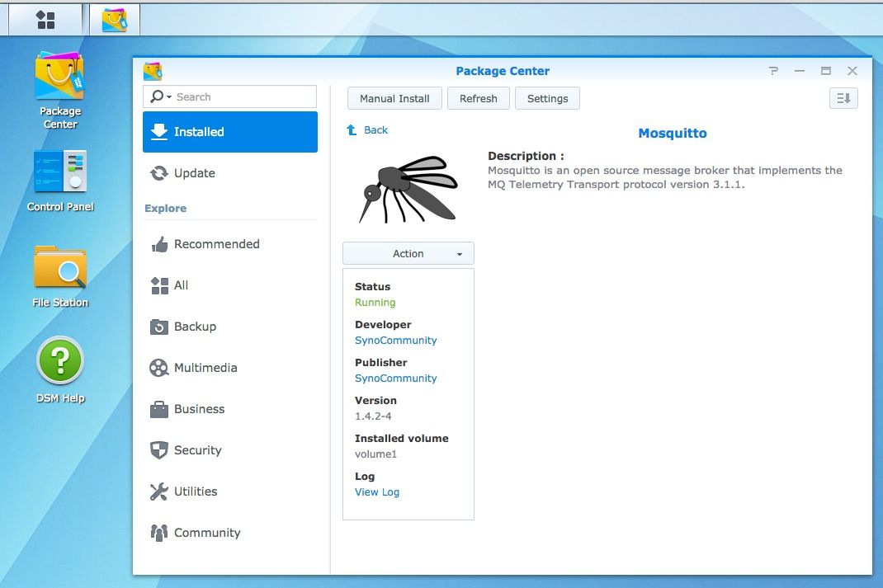This screenshot has width=883, height=588.
Task: Click the volume1 installed volume value
Action: 375,454
